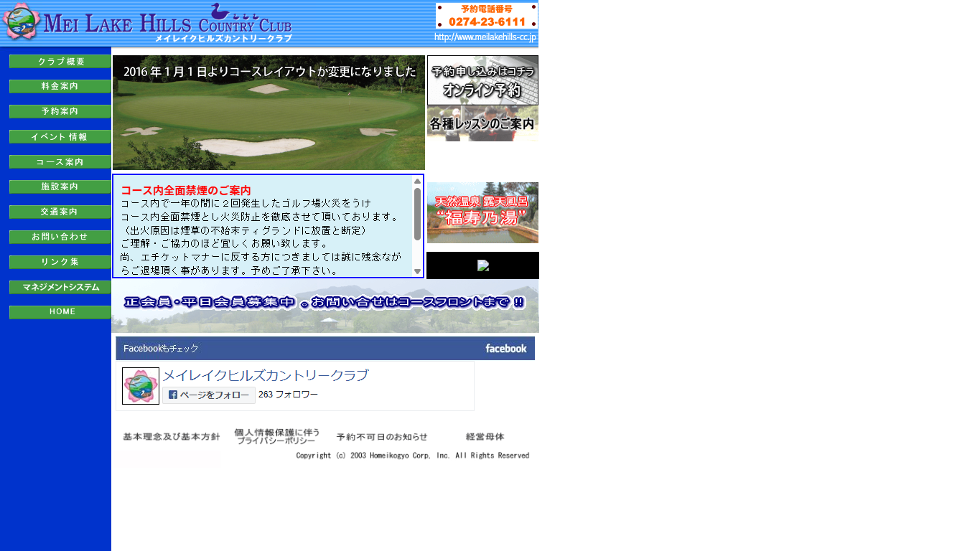The width and height of the screenshot is (980, 551).
Task: Click the copyright Homeikogyo Corp text
Action: tap(412, 456)
